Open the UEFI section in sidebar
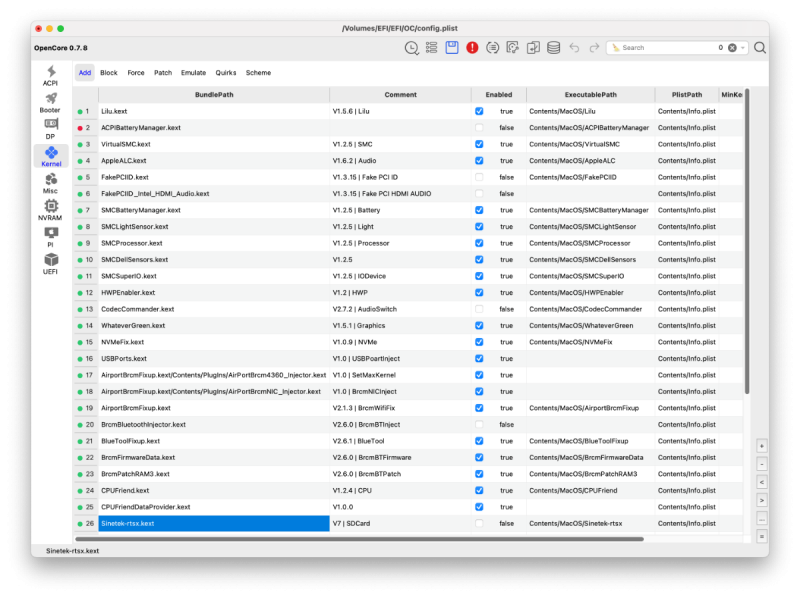 click(x=50, y=264)
